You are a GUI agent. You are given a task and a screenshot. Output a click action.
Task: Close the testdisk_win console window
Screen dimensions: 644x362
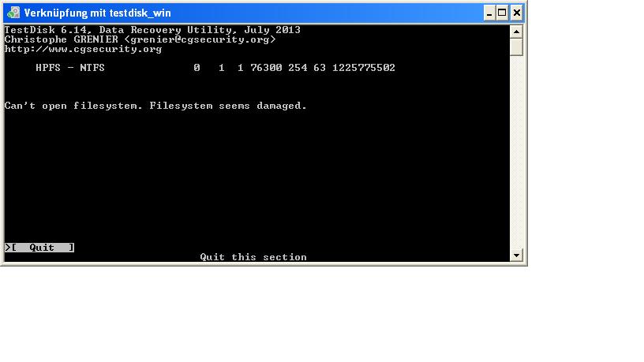tap(516, 13)
